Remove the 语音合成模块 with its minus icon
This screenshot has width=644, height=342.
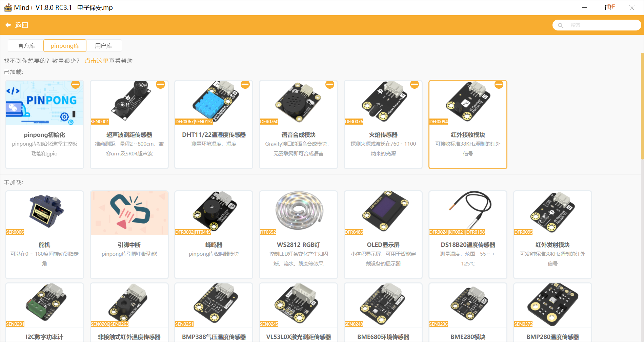coord(330,85)
